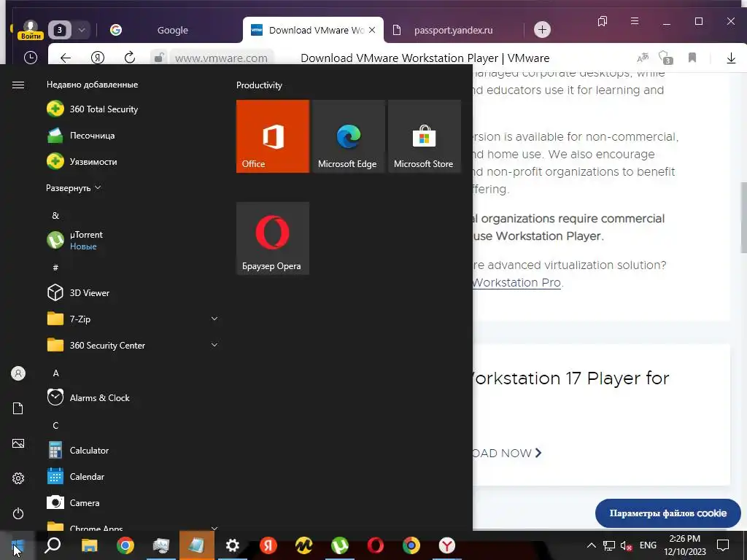Open the tab counter showing 3
Screen dimensions: 747x560
tap(60, 30)
